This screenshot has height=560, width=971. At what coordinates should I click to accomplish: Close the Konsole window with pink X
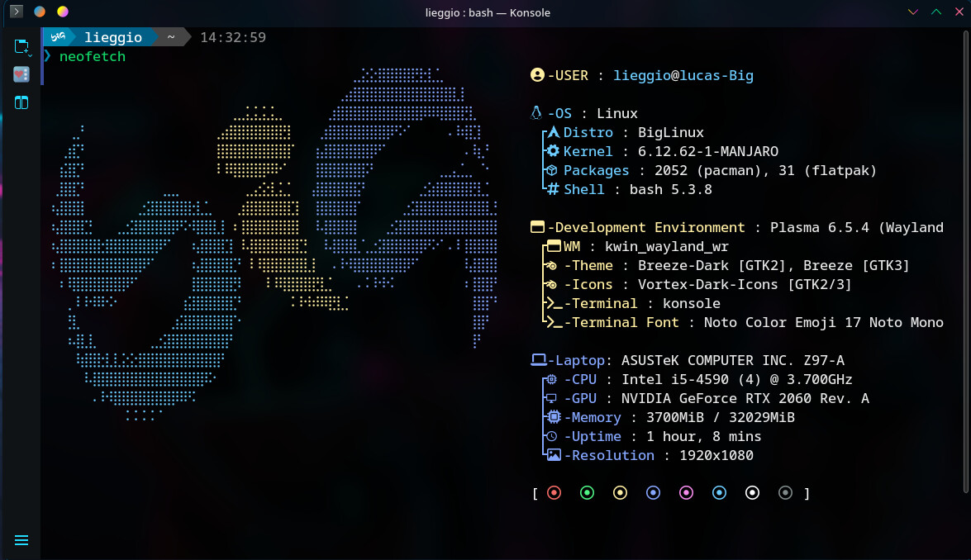(x=959, y=12)
